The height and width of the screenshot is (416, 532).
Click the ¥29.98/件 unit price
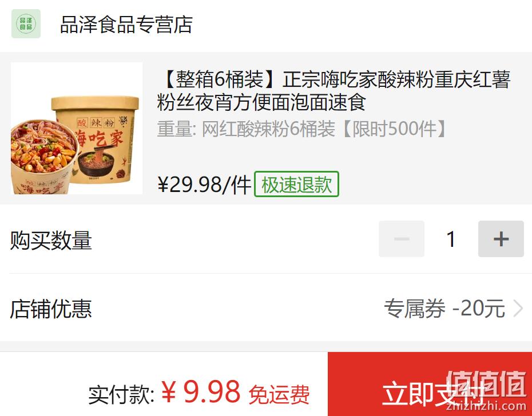204,185
